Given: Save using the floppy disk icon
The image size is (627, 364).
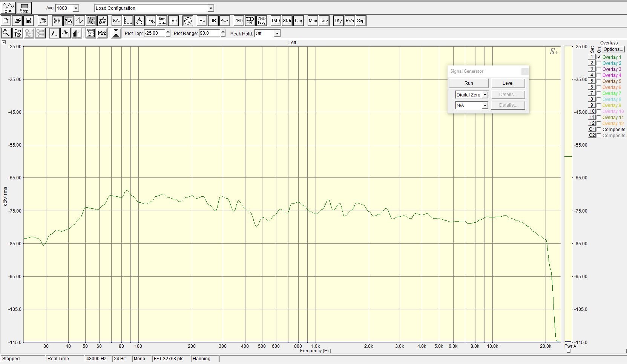Looking at the screenshot, I should tap(29, 21).
